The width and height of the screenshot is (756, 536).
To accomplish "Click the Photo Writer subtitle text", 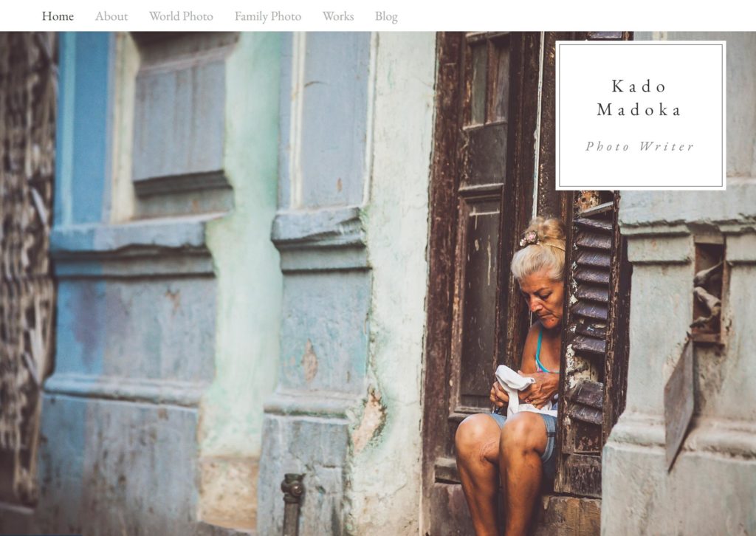I will click(x=640, y=146).
